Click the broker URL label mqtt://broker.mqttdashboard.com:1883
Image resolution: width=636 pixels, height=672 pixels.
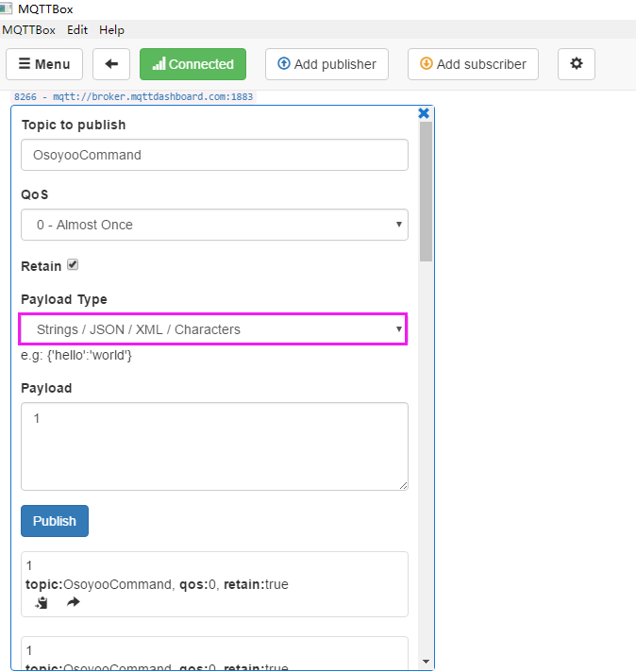(153, 97)
